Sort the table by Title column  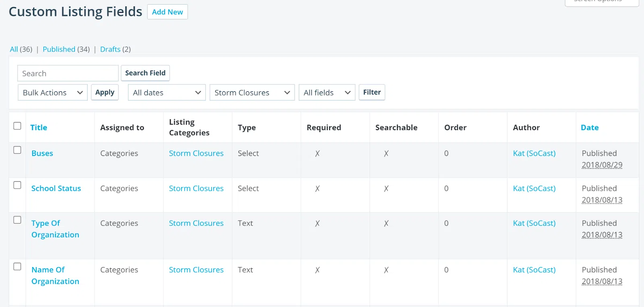[x=39, y=127]
